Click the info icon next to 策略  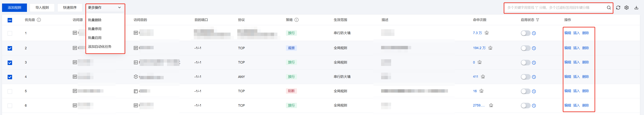click(x=297, y=20)
